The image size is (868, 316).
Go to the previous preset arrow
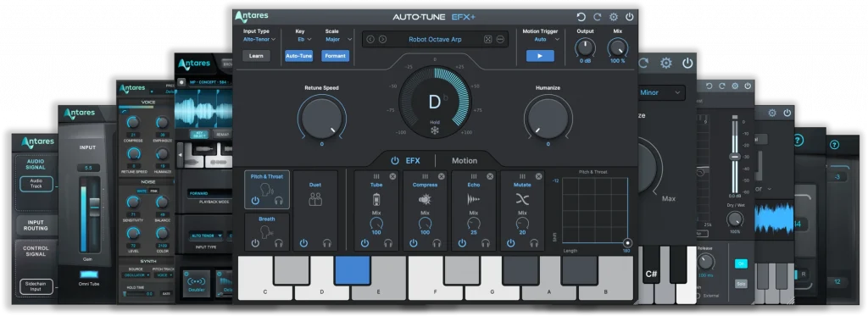point(370,39)
